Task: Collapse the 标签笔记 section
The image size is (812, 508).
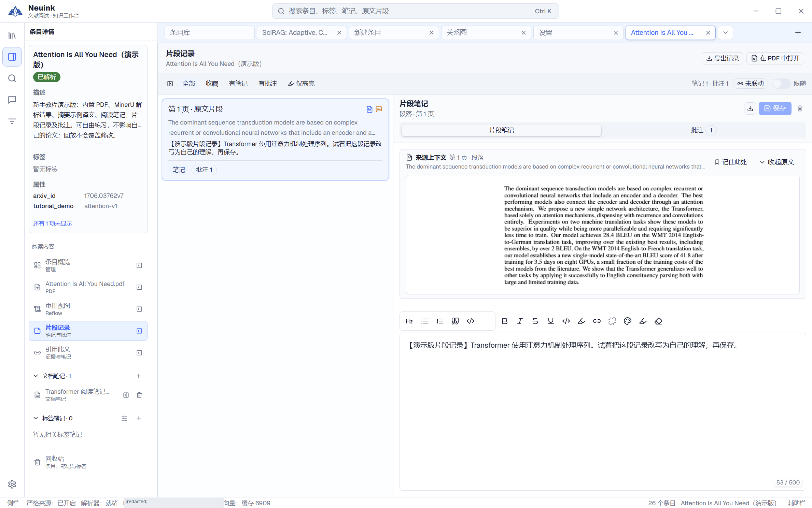Action: 36,418
